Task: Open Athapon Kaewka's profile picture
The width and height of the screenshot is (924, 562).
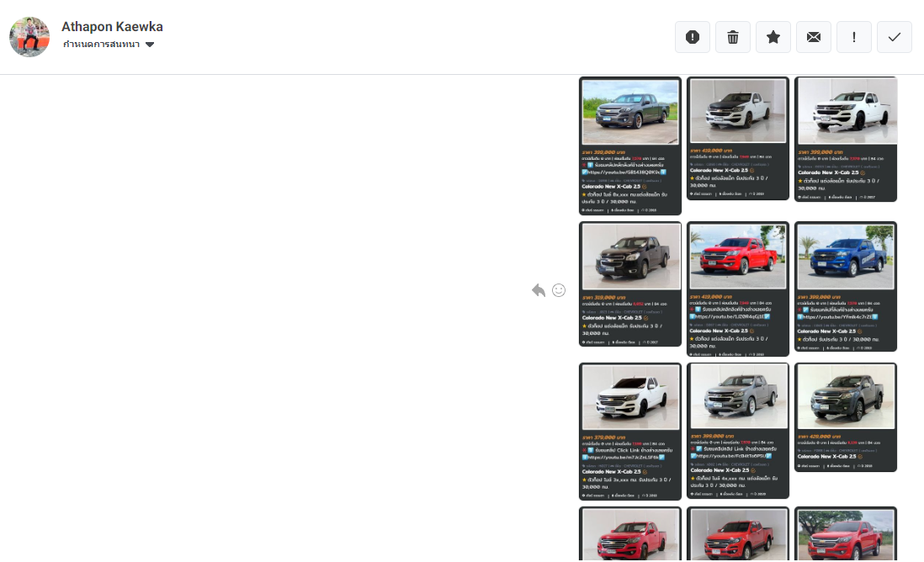Action: (x=29, y=36)
